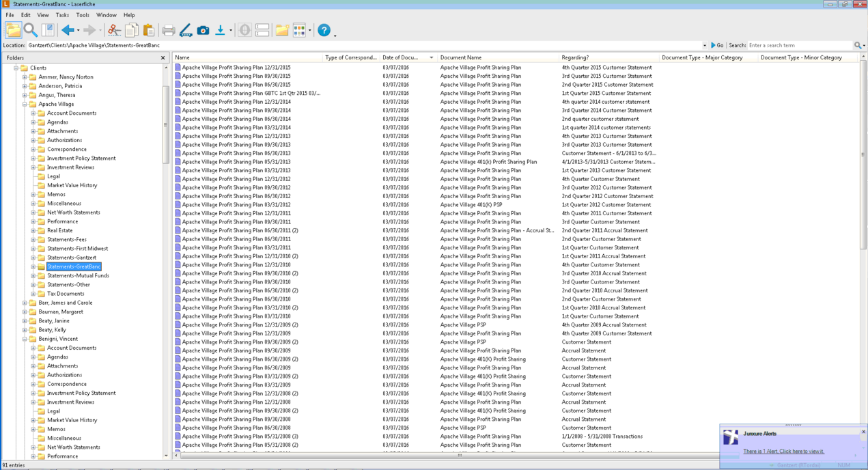The height and width of the screenshot is (470, 868).
Task: Close the Folders pane
Action: pyautogui.click(x=163, y=58)
